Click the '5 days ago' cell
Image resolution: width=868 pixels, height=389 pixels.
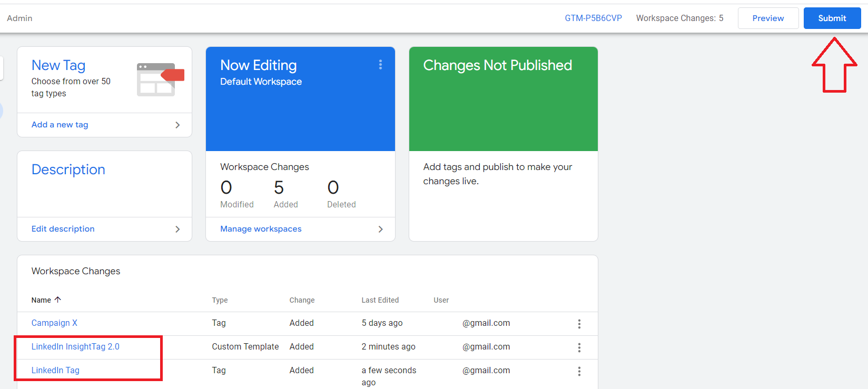382,323
